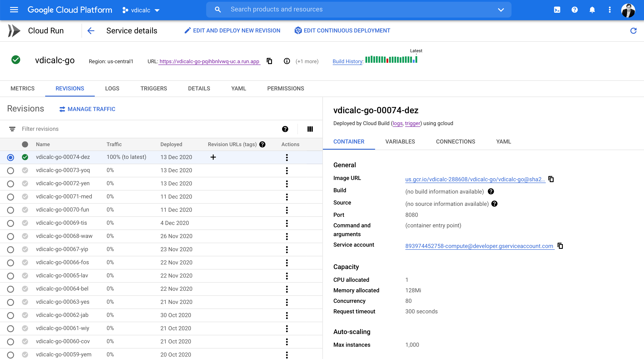
Task: Copy the Image URL
Action: (551, 179)
